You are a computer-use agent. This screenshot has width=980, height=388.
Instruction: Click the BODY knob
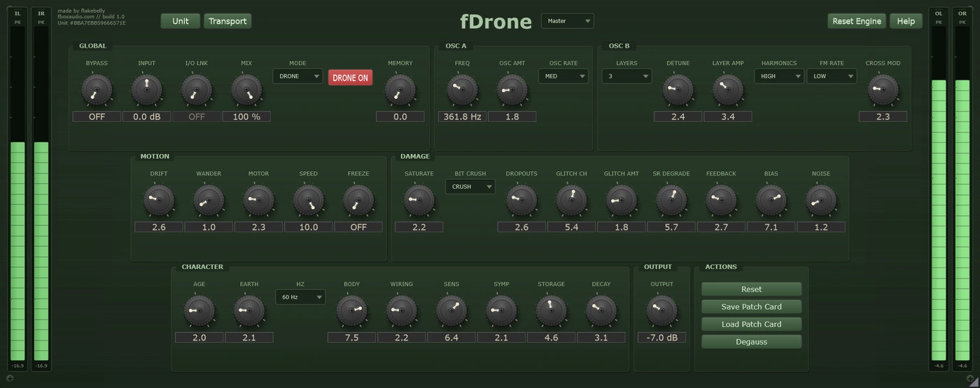[x=351, y=311]
